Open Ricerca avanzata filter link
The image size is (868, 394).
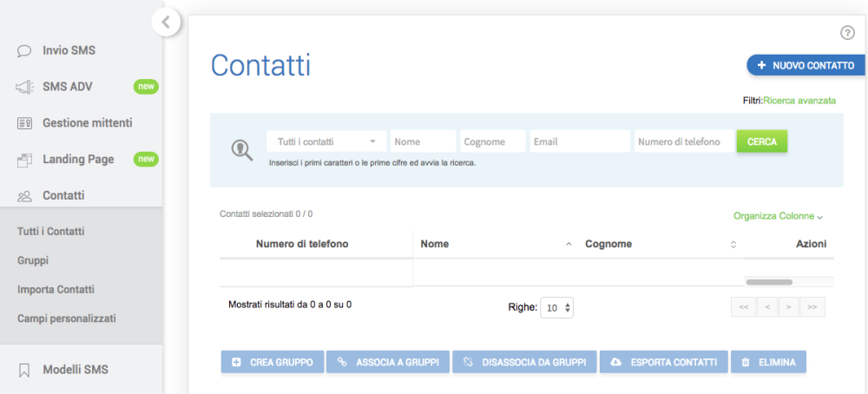[x=799, y=101]
